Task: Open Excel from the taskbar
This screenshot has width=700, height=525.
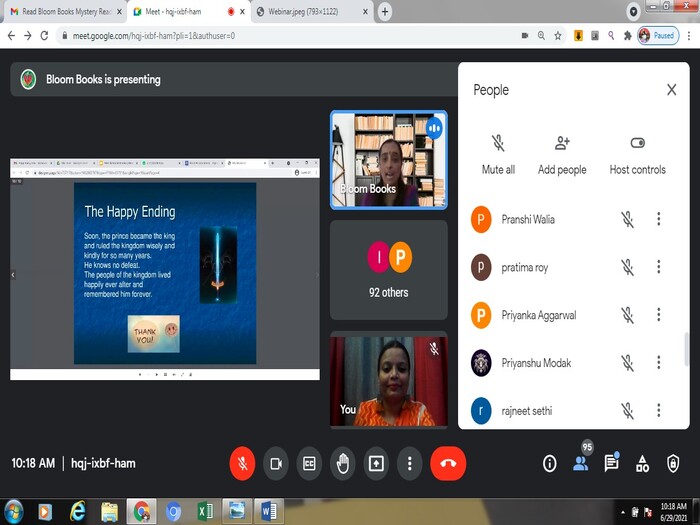Action: 205,512
